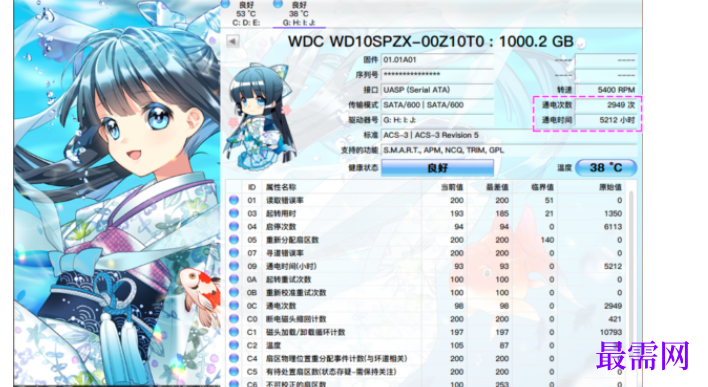708x387 pixels.
Task: Click threshold value 140 in row 05
Action: tap(547, 240)
